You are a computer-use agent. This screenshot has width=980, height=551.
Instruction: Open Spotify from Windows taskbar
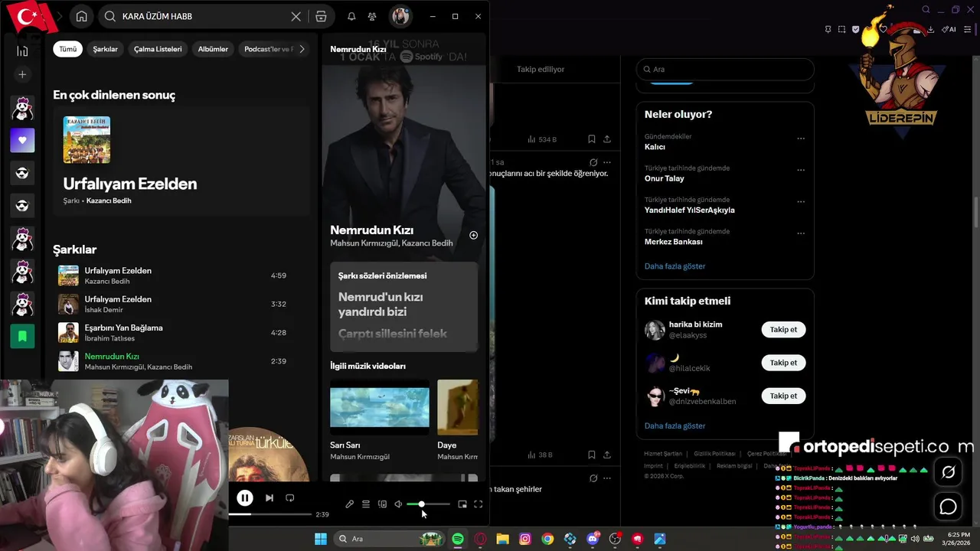(457, 539)
